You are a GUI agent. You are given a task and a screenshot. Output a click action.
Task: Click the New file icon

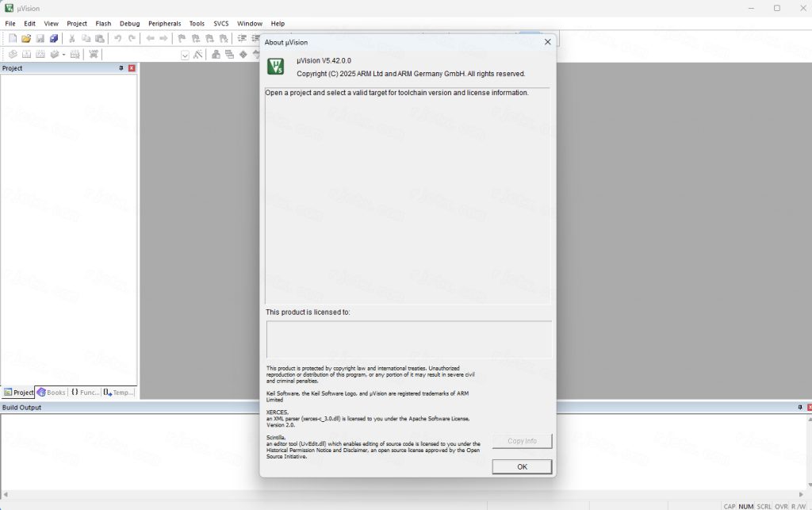tap(13, 38)
